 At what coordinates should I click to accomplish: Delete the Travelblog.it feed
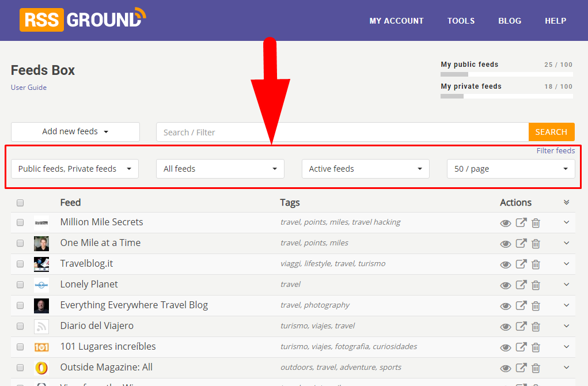536,264
